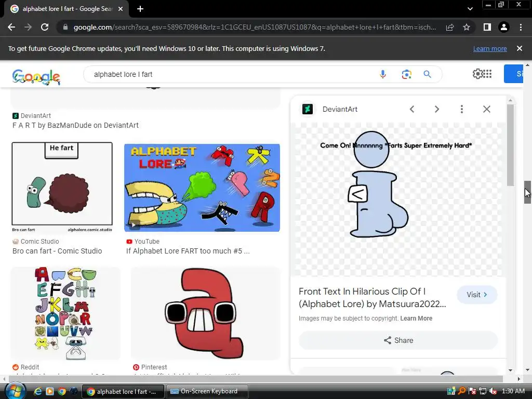Open Google quick settings gear

click(477, 74)
